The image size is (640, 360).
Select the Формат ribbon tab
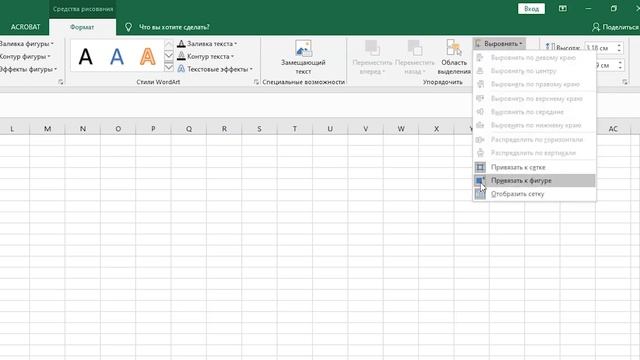(82, 27)
